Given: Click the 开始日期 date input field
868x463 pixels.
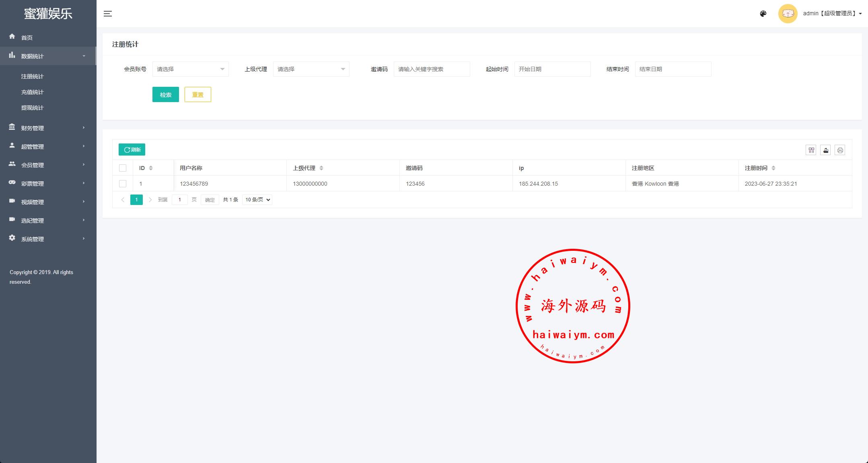Looking at the screenshot, I should 552,69.
